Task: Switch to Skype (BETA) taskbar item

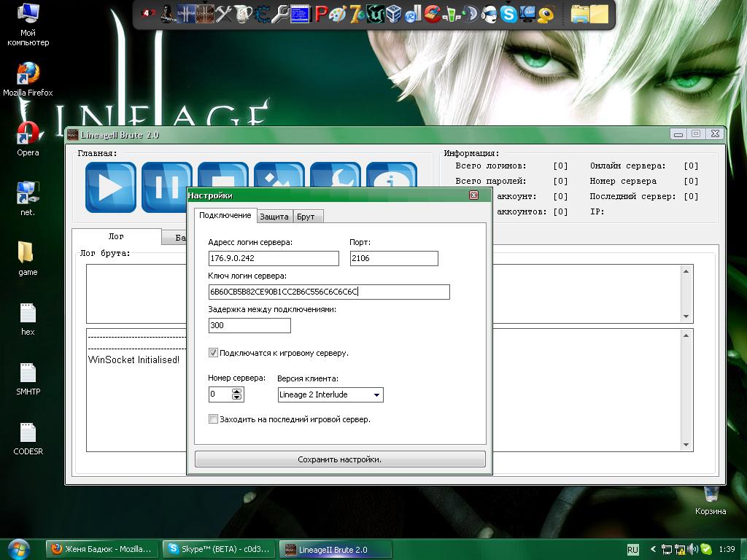Action: (219, 549)
